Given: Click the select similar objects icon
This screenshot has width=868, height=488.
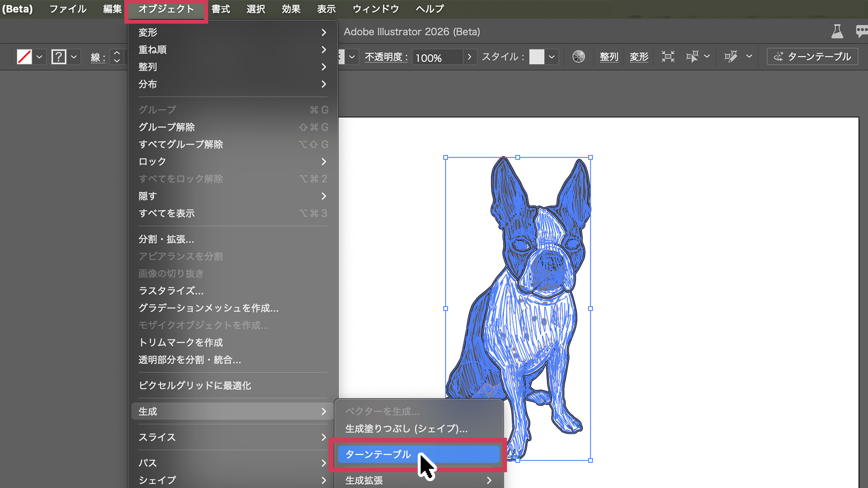Looking at the screenshot, I should [x=692, y=57].
